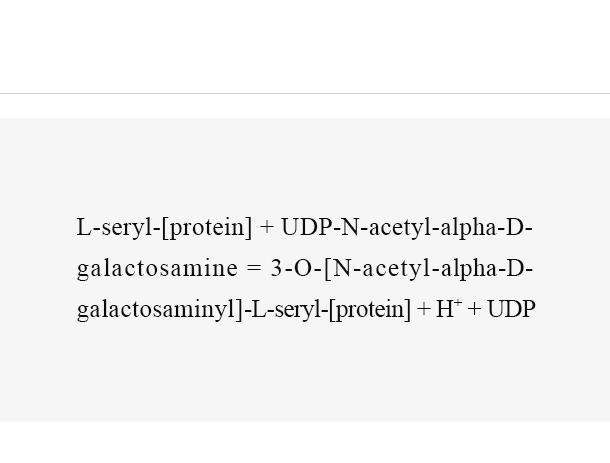610x463 pixels.
Task: Click the superscript plus on H
Action: (458, 303)
